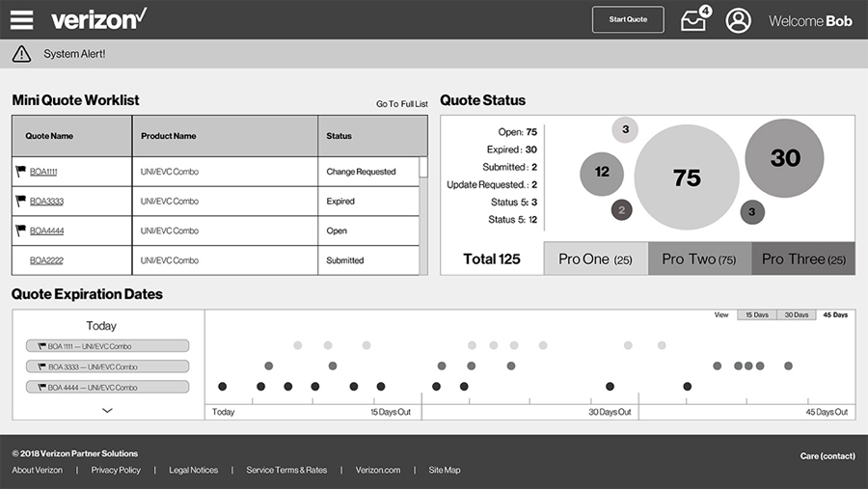Image resolution: width=868 pixels, height=489 pixels.
Task: Open the Go To Full List link
Action: (x=402, y=103)
